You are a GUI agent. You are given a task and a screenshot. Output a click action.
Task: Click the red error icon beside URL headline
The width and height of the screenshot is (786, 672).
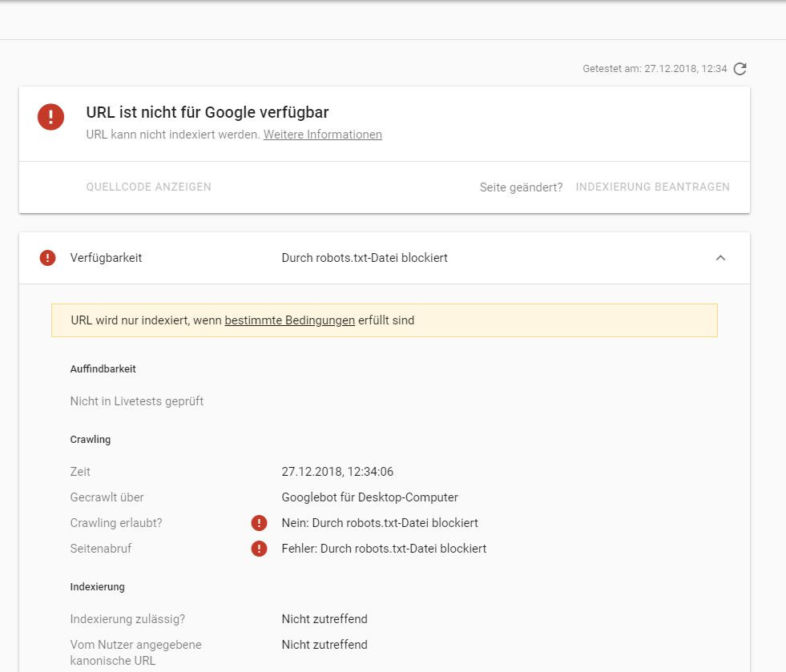[50, 117]
